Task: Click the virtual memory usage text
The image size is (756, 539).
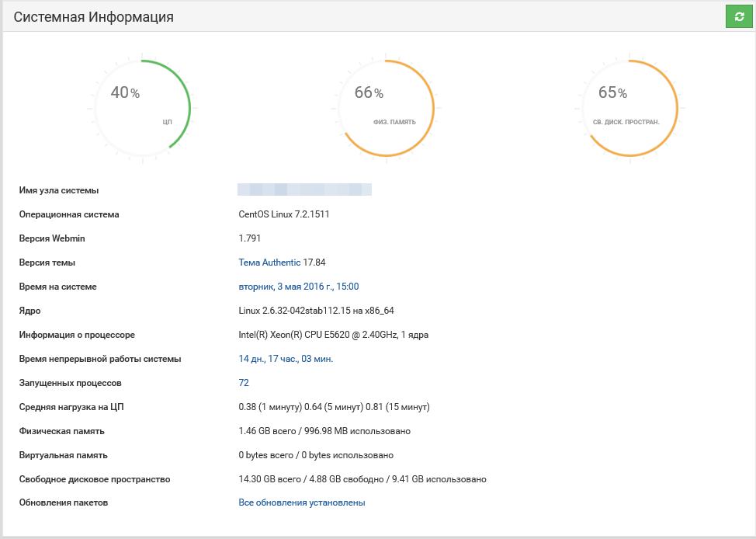Action: [x=316, y=455]
